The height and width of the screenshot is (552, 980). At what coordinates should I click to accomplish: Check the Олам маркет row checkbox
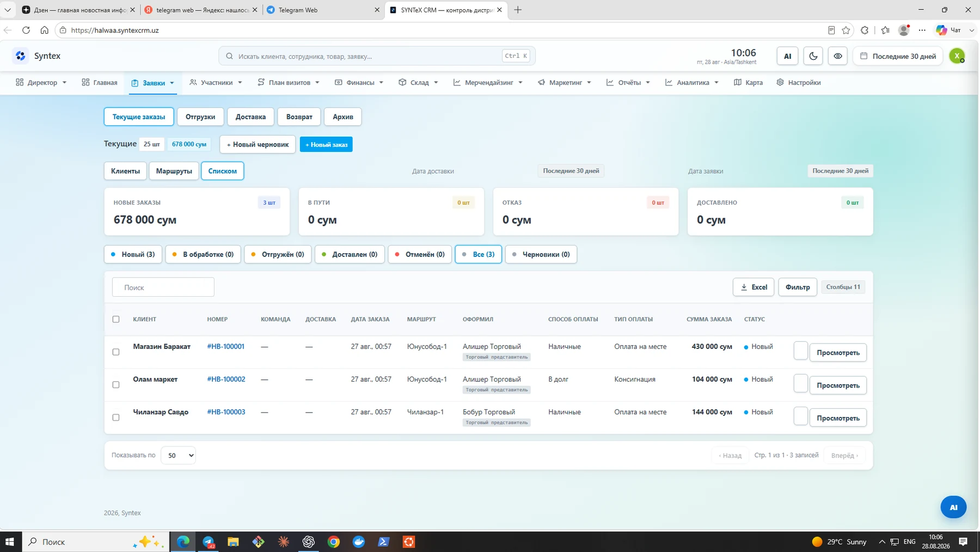point(116,384)
